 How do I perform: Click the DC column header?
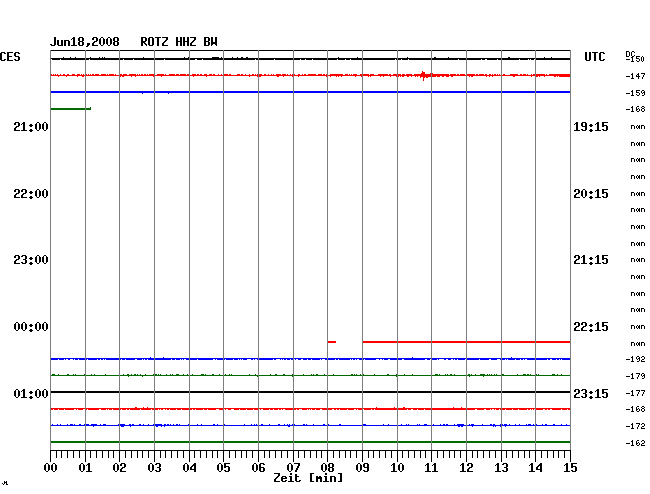click(x=630, y=54)
